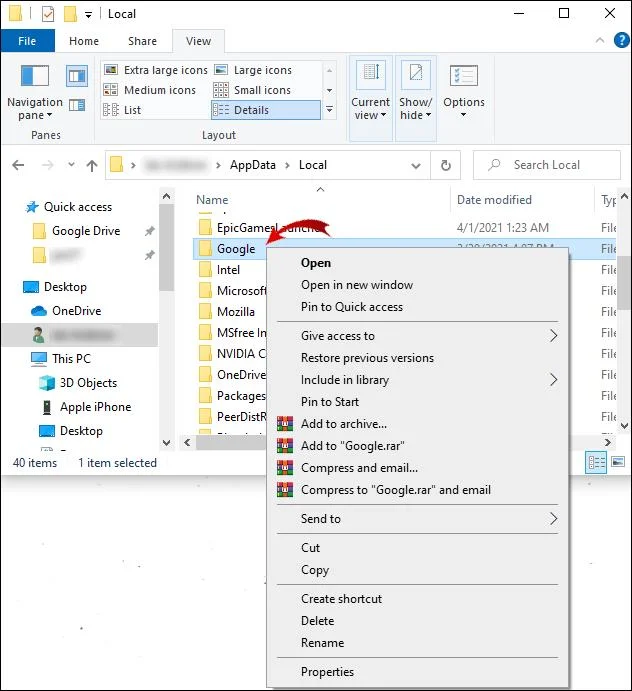Select Pin to Quick access
Image resolution: width=632 pixels, height=691 pixels.
click(x=352, y=307)
